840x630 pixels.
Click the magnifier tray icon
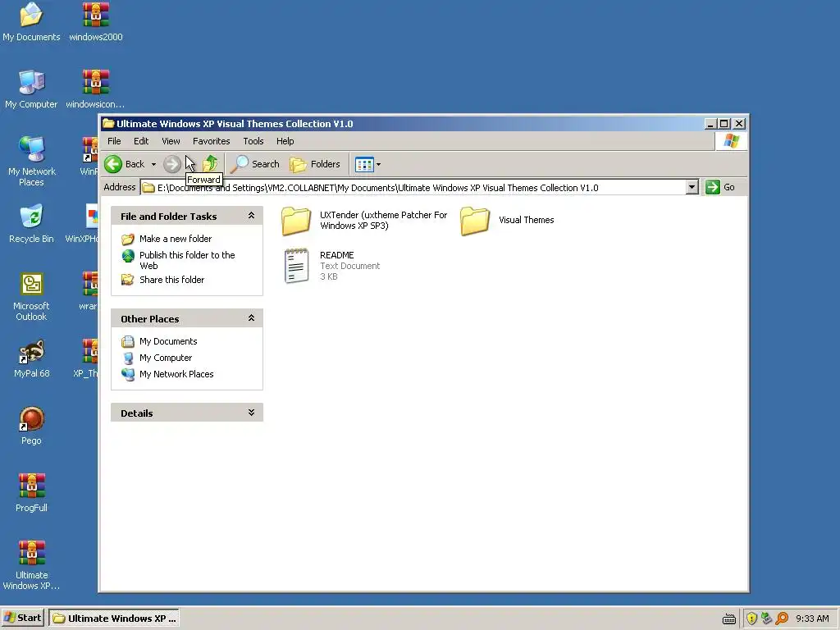coord(782,619)
